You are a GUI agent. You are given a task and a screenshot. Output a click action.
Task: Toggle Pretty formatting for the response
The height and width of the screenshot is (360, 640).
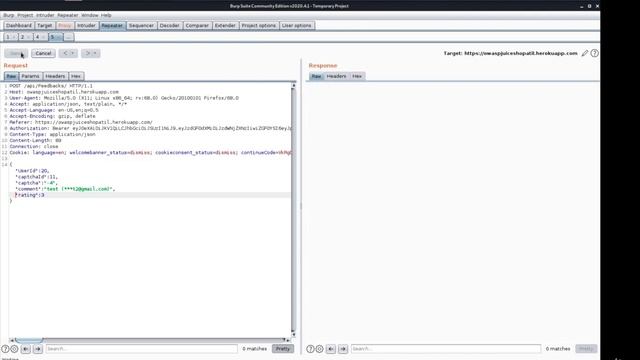pyautogui.click(x=586, y=349)
